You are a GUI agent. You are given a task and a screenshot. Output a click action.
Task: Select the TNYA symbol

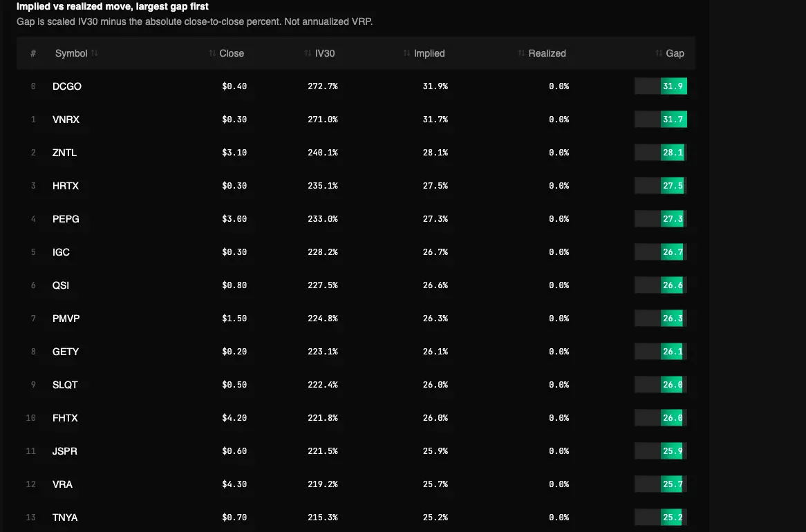tap(65, 517)
